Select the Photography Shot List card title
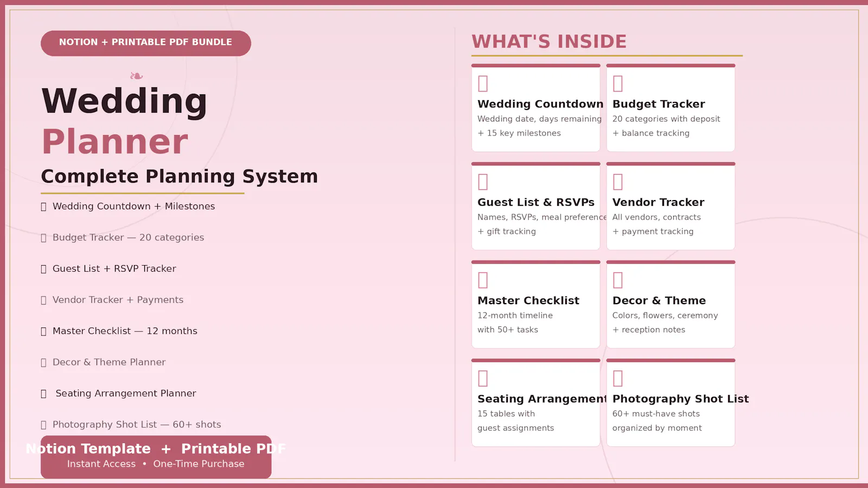 680,399
